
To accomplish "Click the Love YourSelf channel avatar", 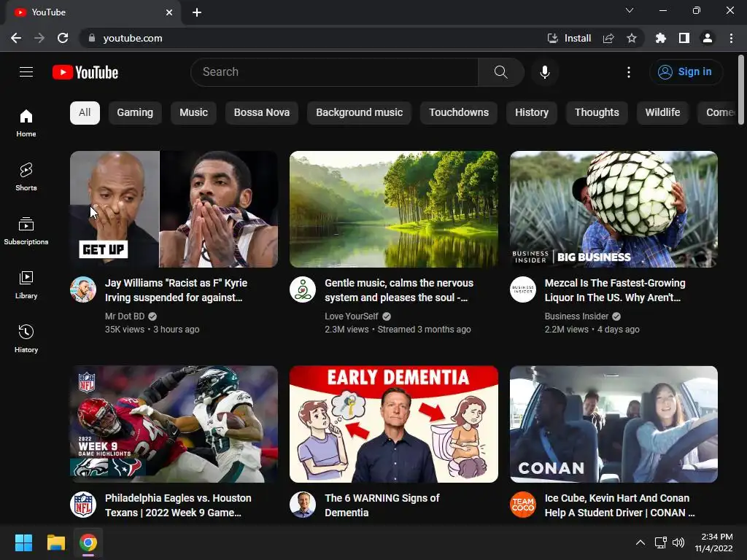I will coord(303,289).
